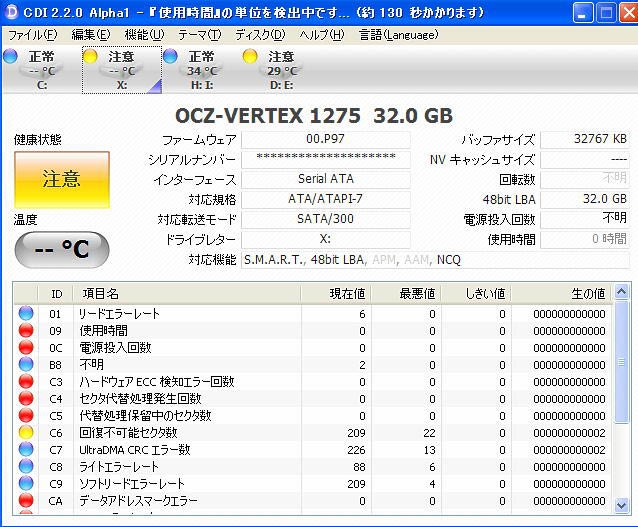This screenshot has height=527, width=638.
Task: Select the X: drive tab
Action: click(x=122, y=70)
